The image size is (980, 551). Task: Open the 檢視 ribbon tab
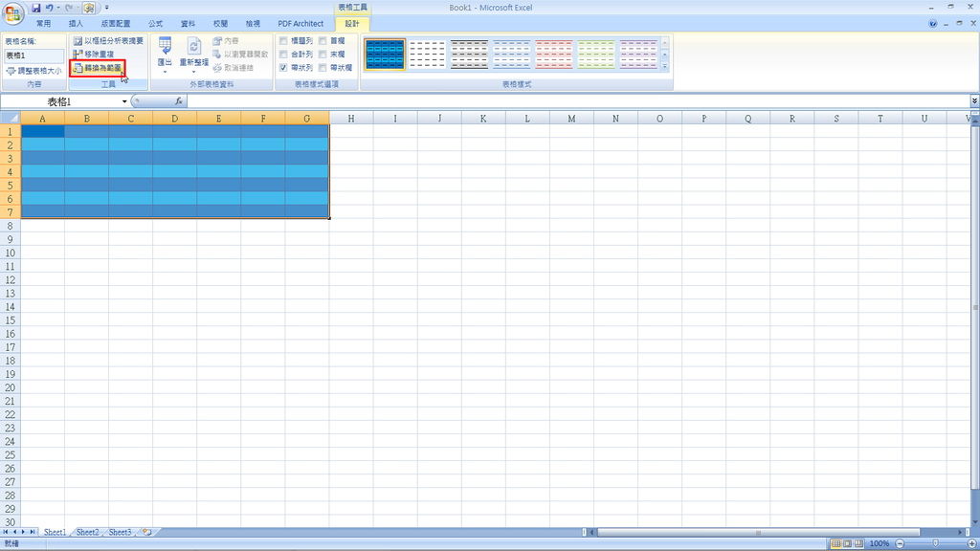[253, 24]
